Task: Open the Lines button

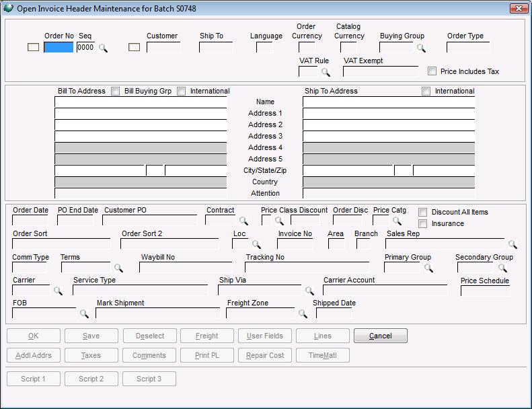Action: tap(323, 336)
